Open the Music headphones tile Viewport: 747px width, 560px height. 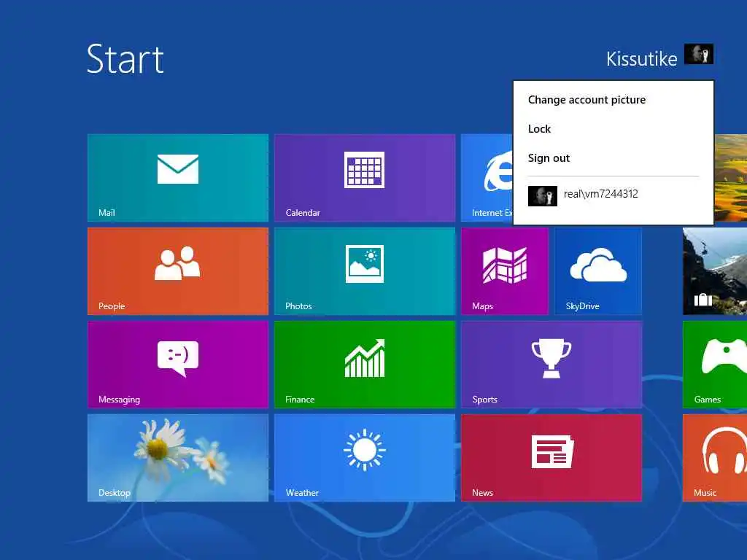tap(715, 458)
